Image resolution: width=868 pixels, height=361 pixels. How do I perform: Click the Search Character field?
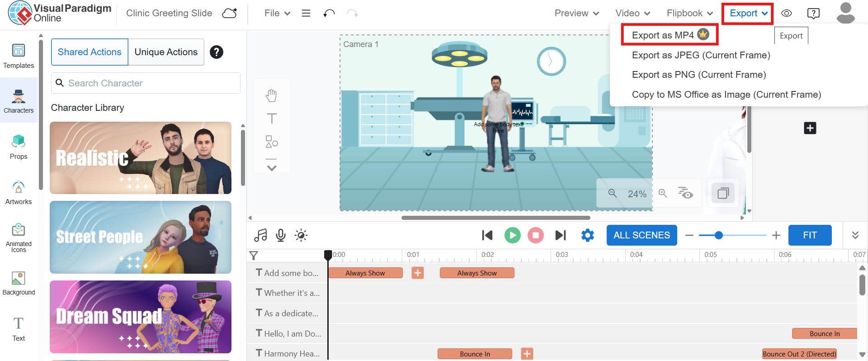pos(146,83)
